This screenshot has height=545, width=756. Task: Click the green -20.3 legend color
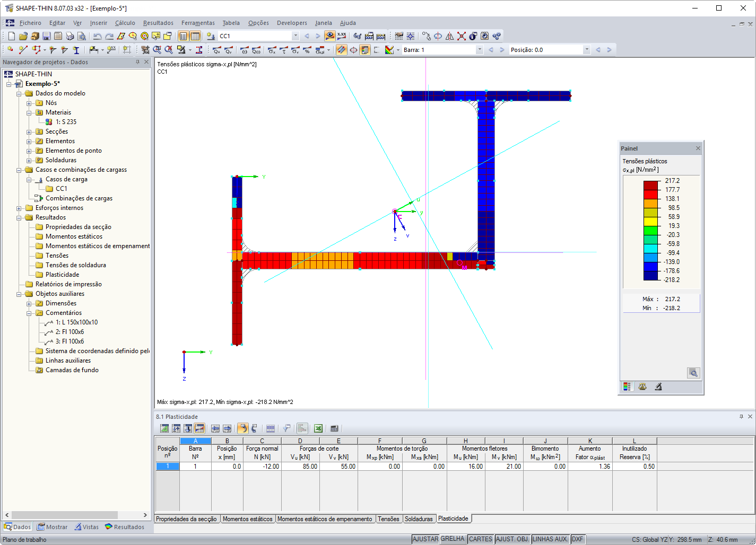(x=650, y=230)
